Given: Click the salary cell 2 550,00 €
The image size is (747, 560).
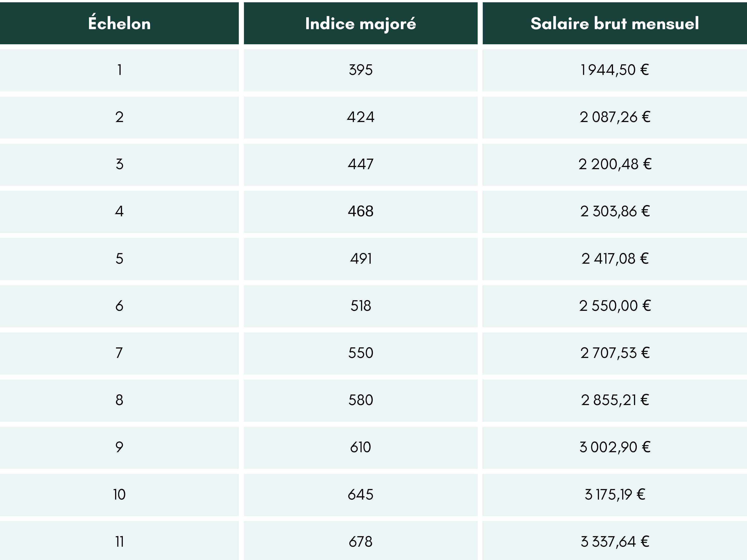Looking at the screenshot, I should pyautogui.click(x=614, y=306).
